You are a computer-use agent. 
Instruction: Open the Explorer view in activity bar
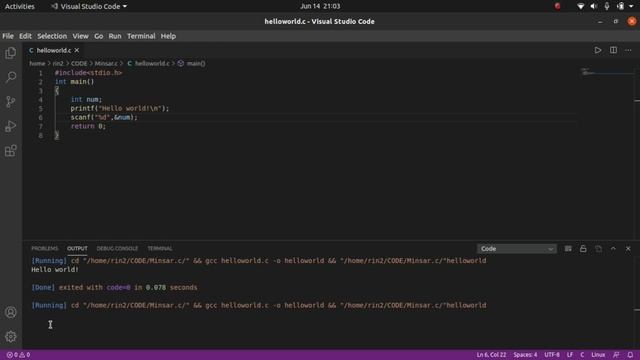pos(11,53)
